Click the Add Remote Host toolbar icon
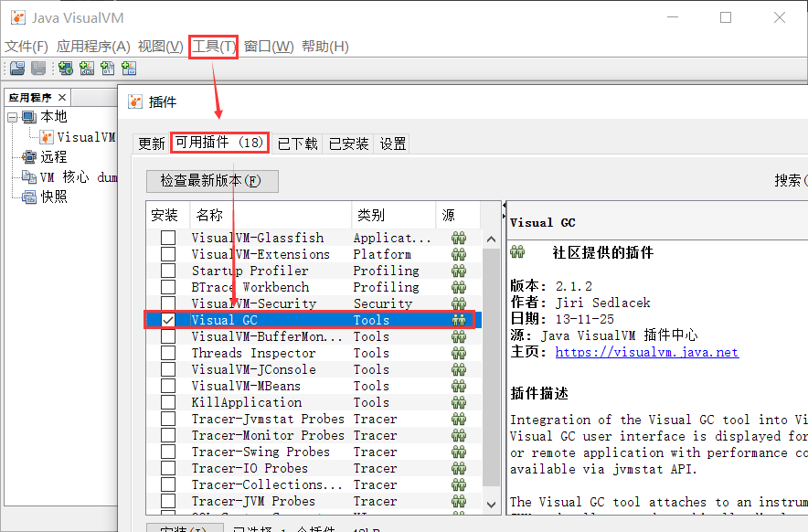 click(x=66, y=68)
